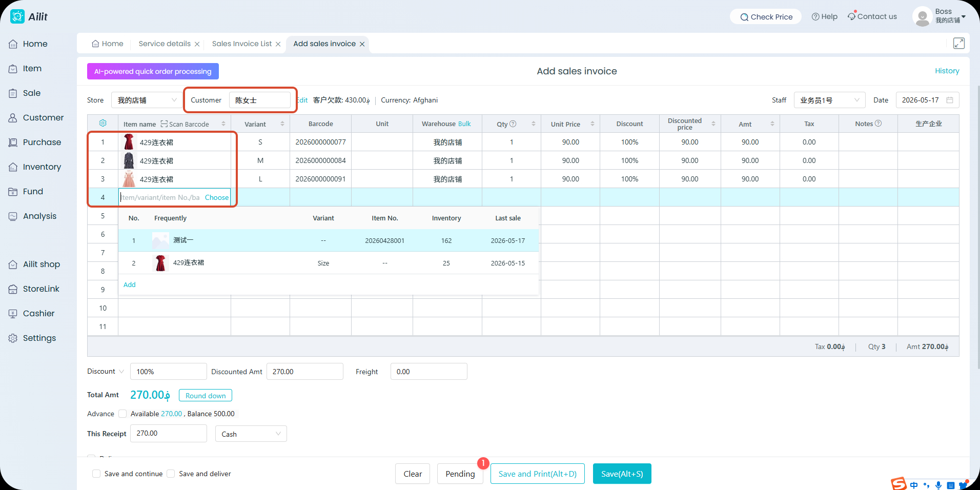Viewport: 980px width, 490px height.
Task: Click the Bulk warehouse link
Action: [464, 124]
